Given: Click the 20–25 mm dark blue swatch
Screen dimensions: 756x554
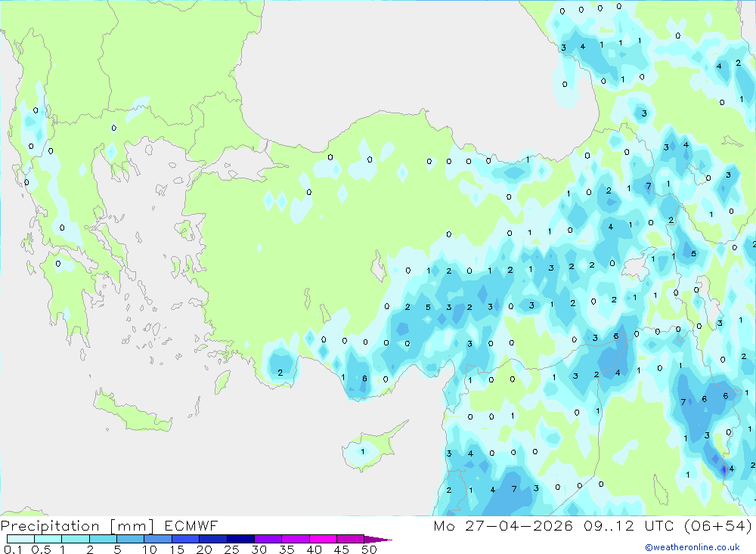Looking at the screenshot, I should (x=212, y=539).
